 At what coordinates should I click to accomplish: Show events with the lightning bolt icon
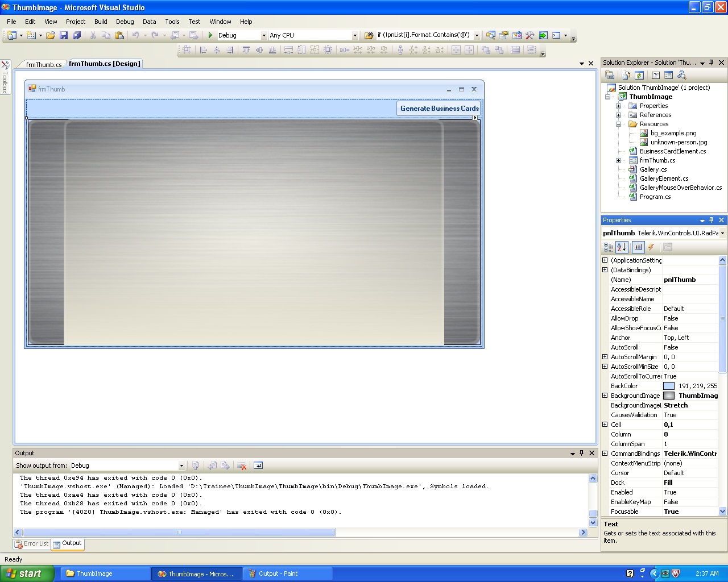pos(651,247)
